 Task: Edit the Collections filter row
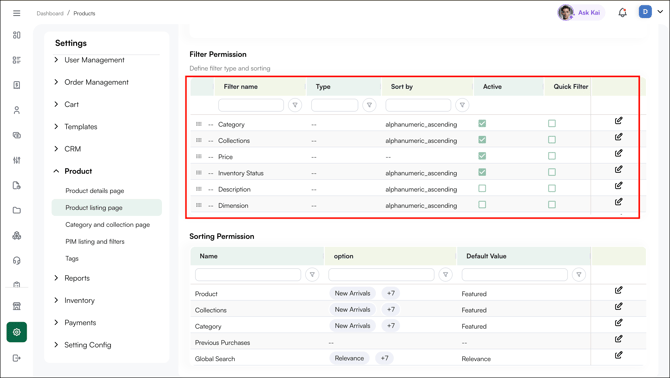[618, 137]
